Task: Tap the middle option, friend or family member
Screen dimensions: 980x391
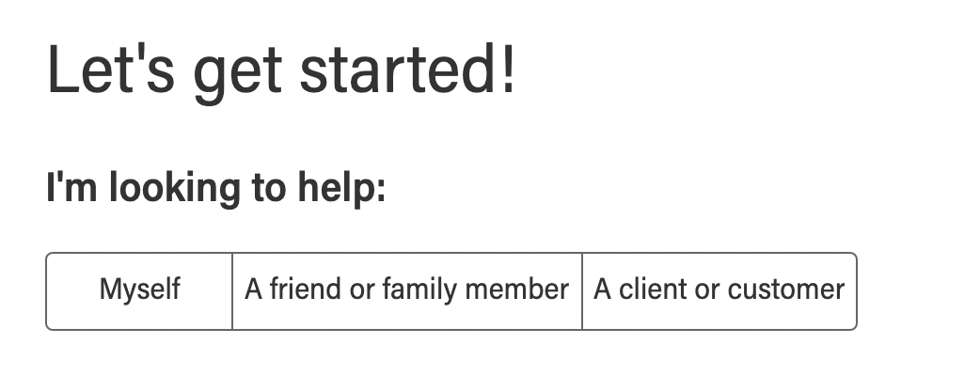Action: (x=406, y=290)
